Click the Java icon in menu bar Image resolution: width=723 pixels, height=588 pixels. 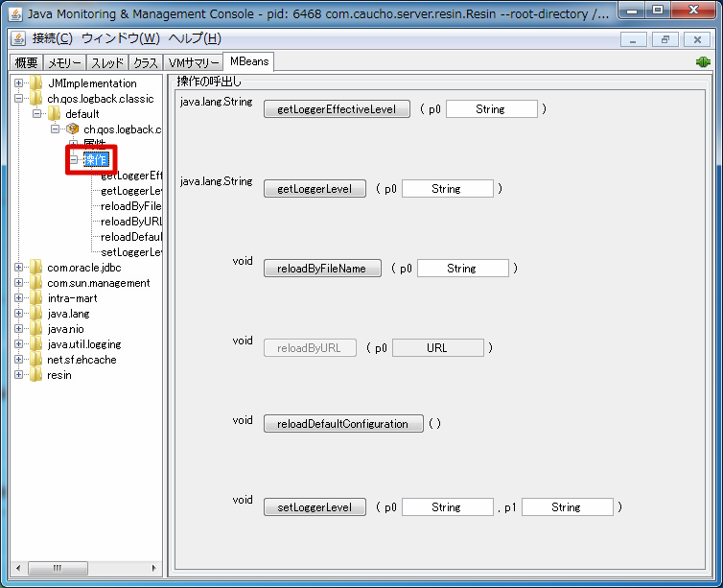(x=18, y=38)
